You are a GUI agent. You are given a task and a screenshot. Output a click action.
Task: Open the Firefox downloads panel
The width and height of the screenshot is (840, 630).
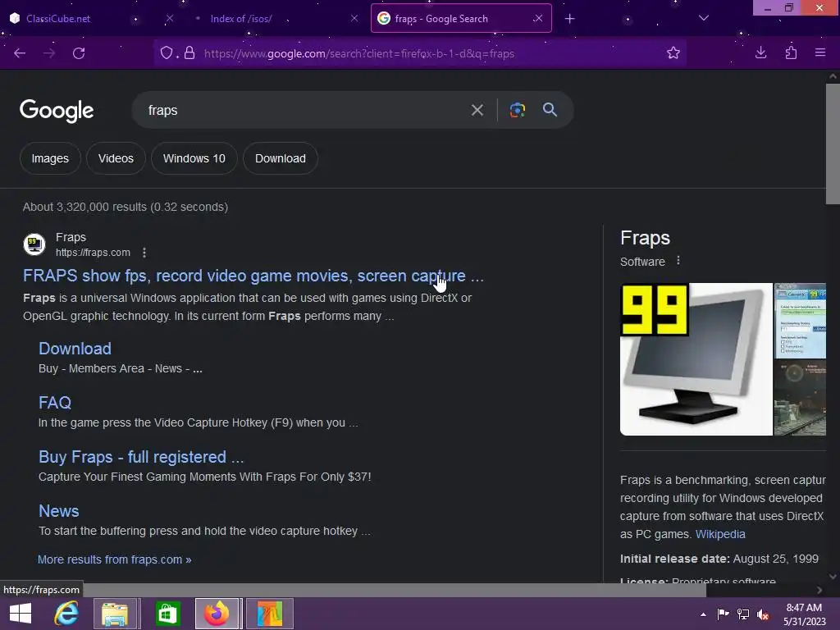click(760, 53)
